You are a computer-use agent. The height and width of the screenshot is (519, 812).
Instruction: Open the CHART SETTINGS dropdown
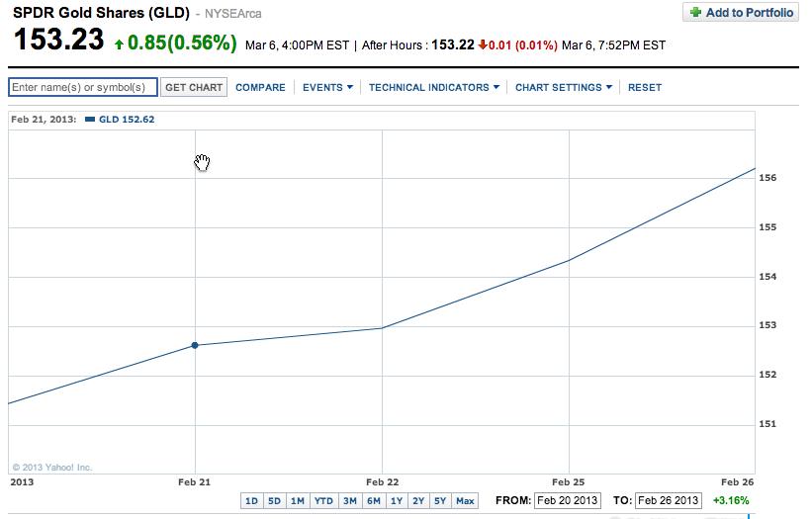[564, 87]
